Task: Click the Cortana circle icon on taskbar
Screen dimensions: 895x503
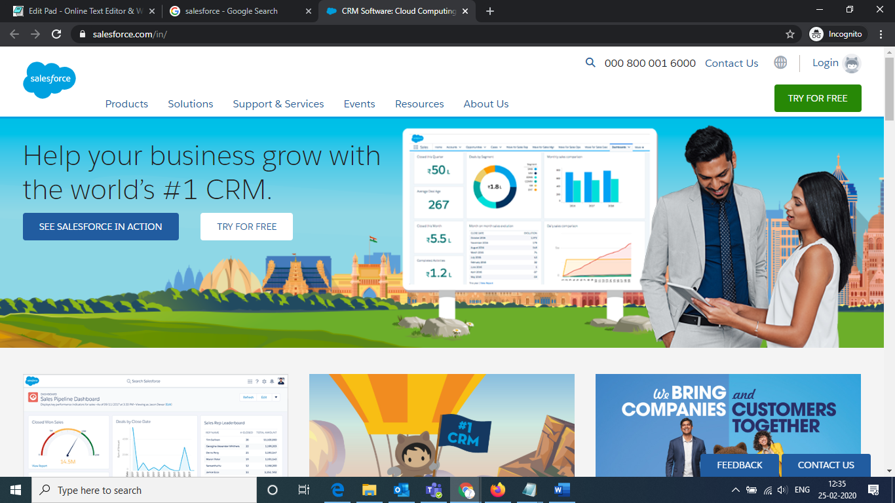Action: pos(272,490)
